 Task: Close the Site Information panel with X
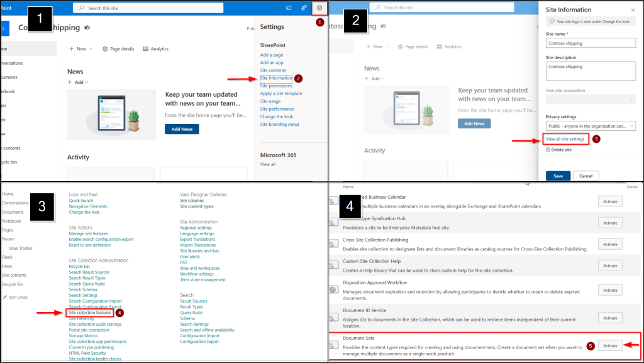(x=633, y=10)
